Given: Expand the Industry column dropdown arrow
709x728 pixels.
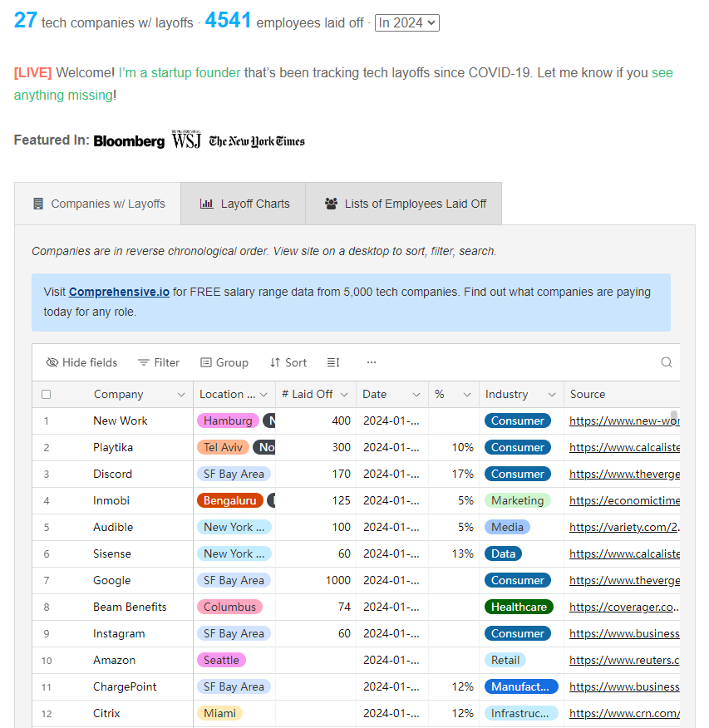Looking at the screenshot, I should click(x=551, y=395).
